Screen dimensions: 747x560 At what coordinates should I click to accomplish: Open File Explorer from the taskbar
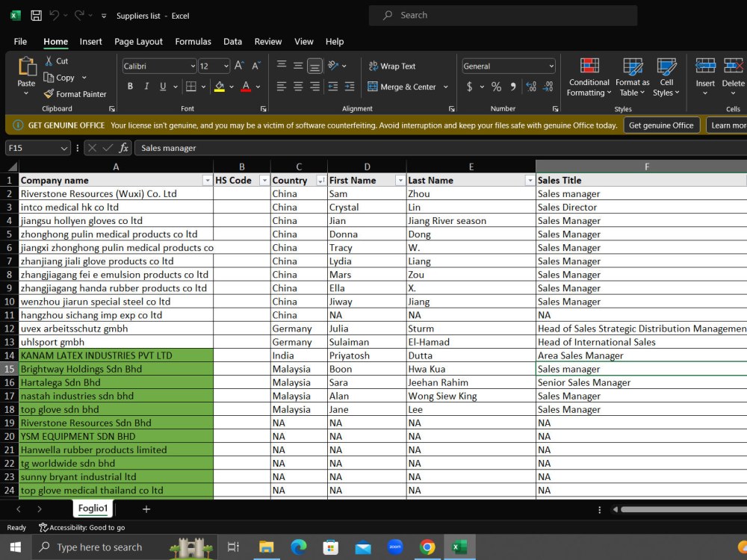pyautogui.click(x=267, y=547)
